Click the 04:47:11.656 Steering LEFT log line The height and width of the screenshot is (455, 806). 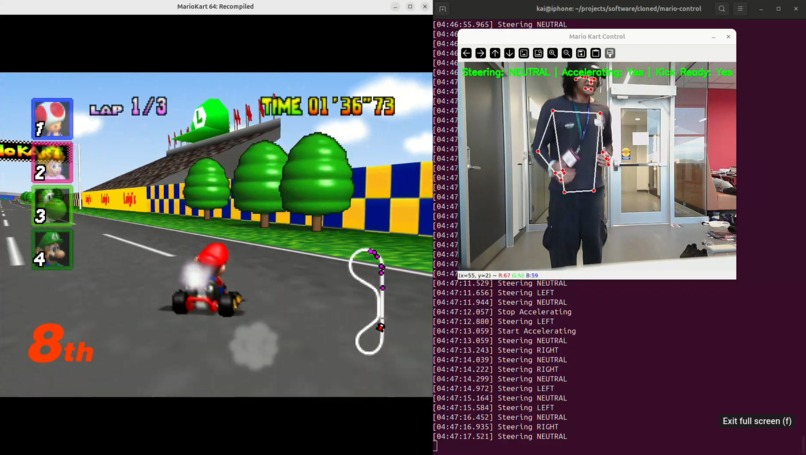[x=493, y=293]
